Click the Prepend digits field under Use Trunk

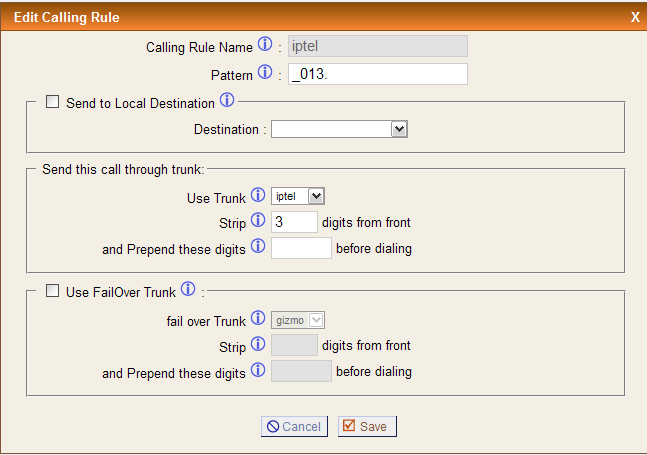coord(301,248)
